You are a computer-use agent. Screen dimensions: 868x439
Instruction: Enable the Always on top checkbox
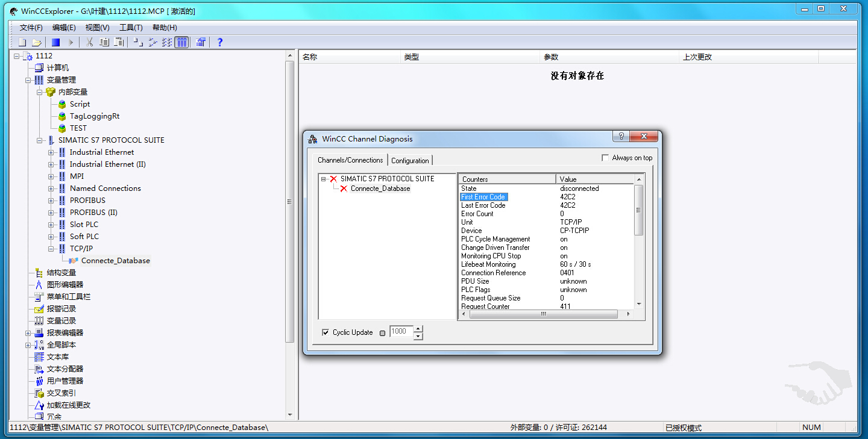pos(605,158)
